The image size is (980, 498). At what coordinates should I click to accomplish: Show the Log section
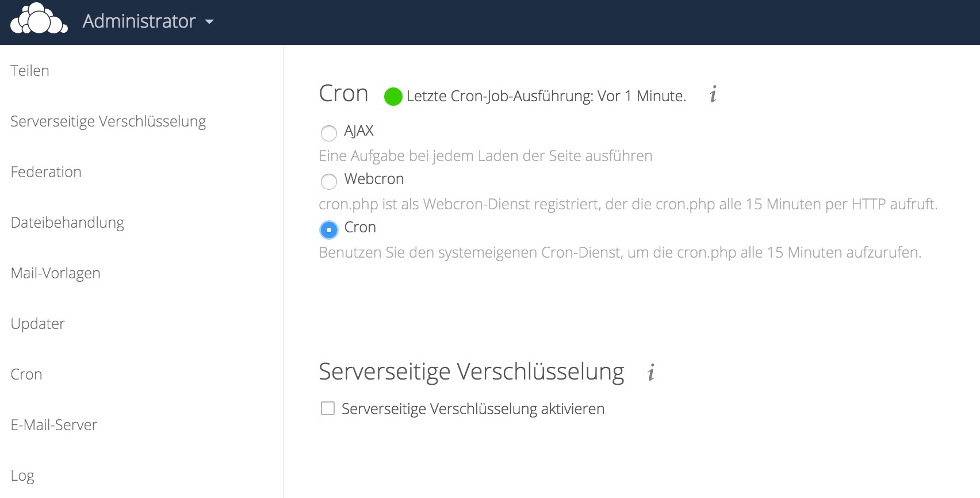point(22,476)
